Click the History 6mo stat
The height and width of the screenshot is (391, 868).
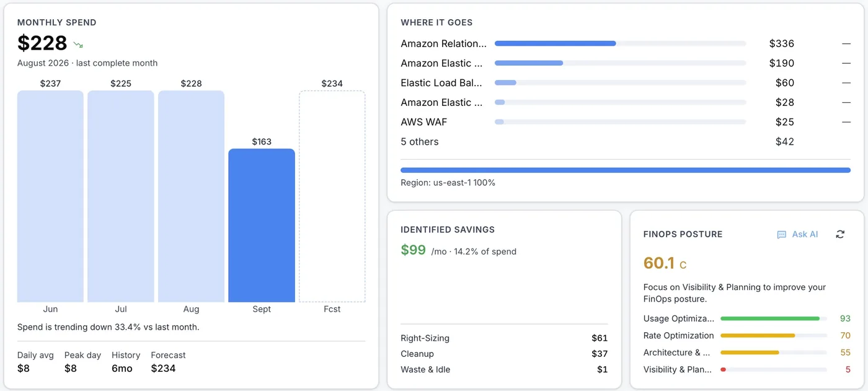[126, 362]
